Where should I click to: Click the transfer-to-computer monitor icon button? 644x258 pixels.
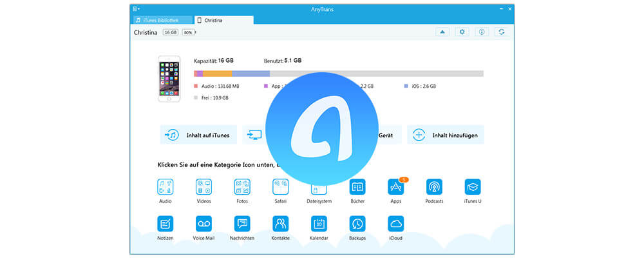click(x=254, y=135)
